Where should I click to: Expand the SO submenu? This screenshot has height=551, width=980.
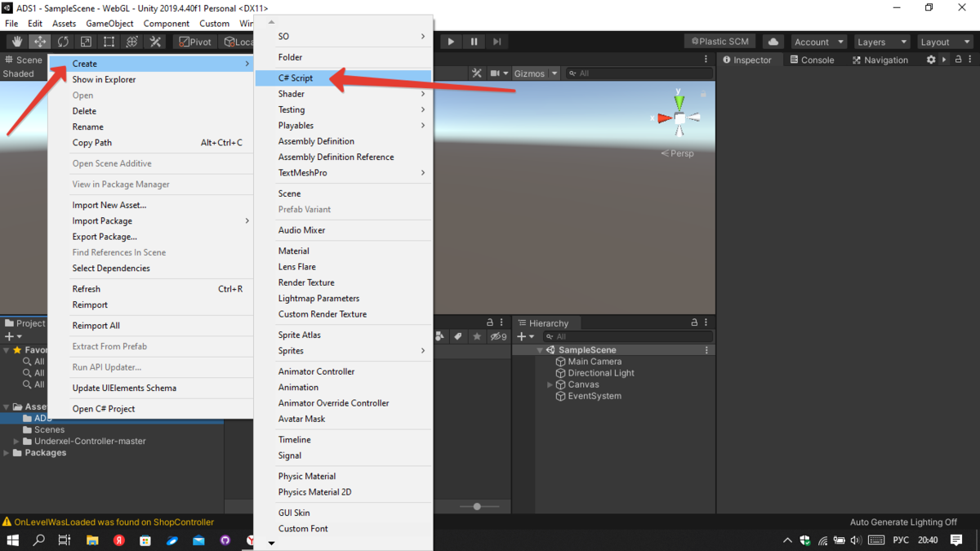[343, 37]
